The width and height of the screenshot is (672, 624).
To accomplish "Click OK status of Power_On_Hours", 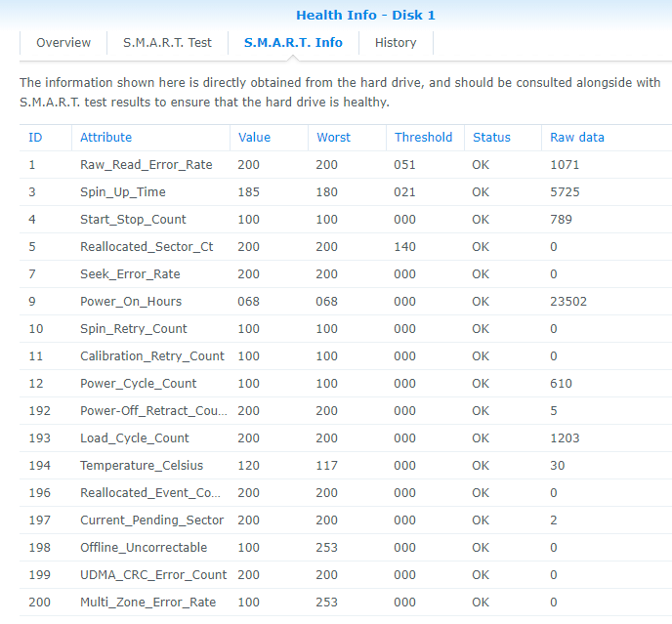I will tap(481, 302).
